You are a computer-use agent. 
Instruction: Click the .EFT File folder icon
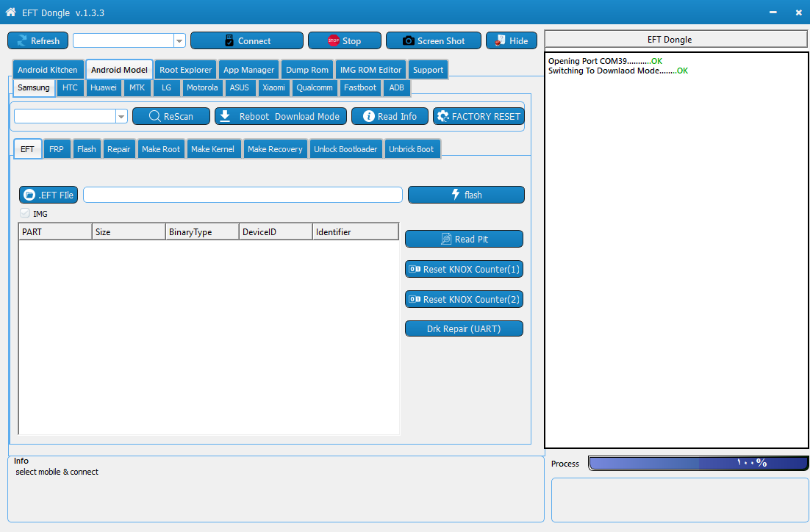click(x=29, y=195)
